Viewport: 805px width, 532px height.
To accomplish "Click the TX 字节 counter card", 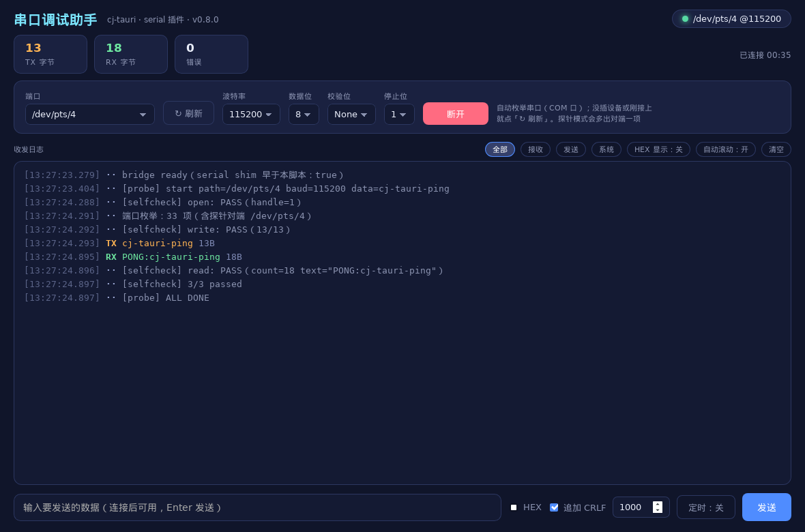I will tap(50, 55).
